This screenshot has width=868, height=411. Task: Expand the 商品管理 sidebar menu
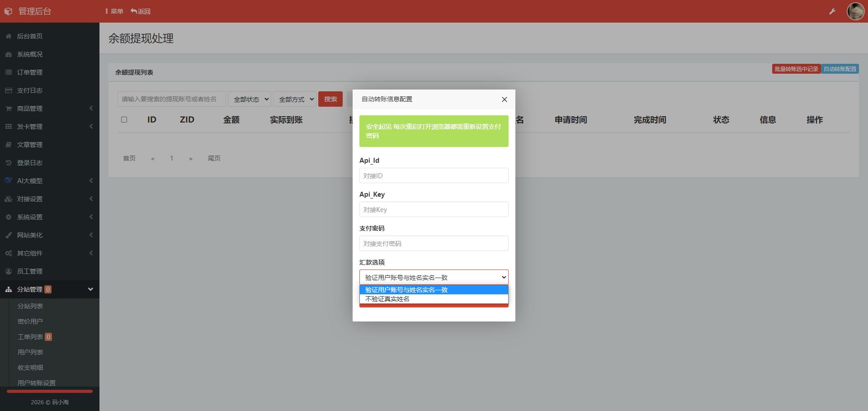click(x=49, y=109)
